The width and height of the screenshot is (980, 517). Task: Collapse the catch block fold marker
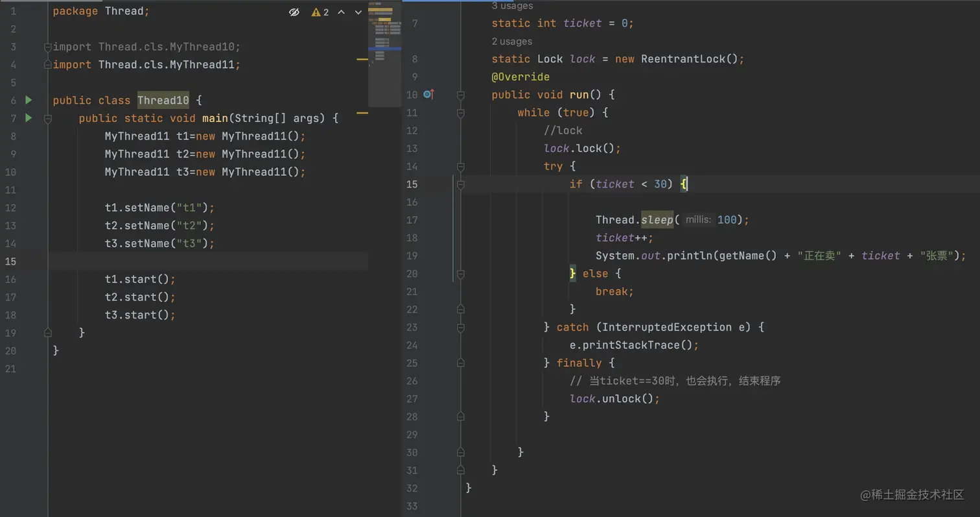[460, 328]
